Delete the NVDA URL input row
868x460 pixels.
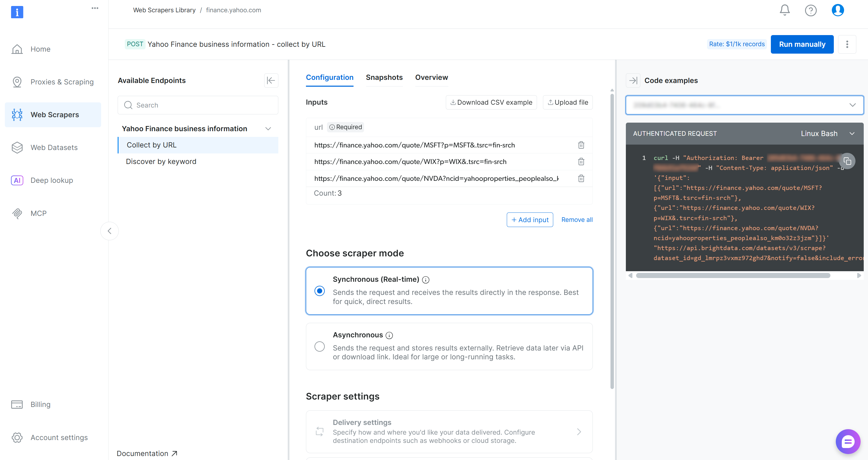click(581, 179)
